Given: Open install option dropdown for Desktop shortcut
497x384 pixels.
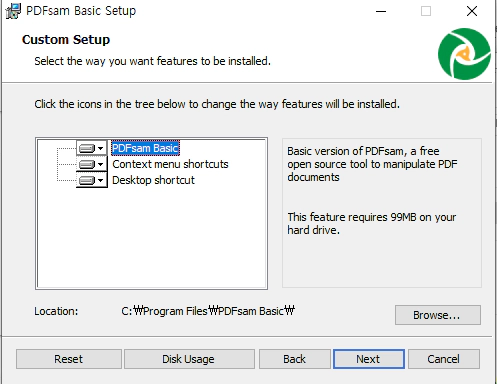Looking at the screenshot, I should [x=91, y=180].
